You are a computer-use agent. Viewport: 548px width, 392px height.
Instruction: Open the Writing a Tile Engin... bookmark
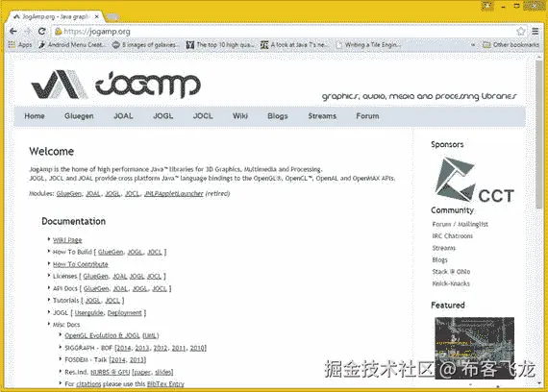click(368, 45)
